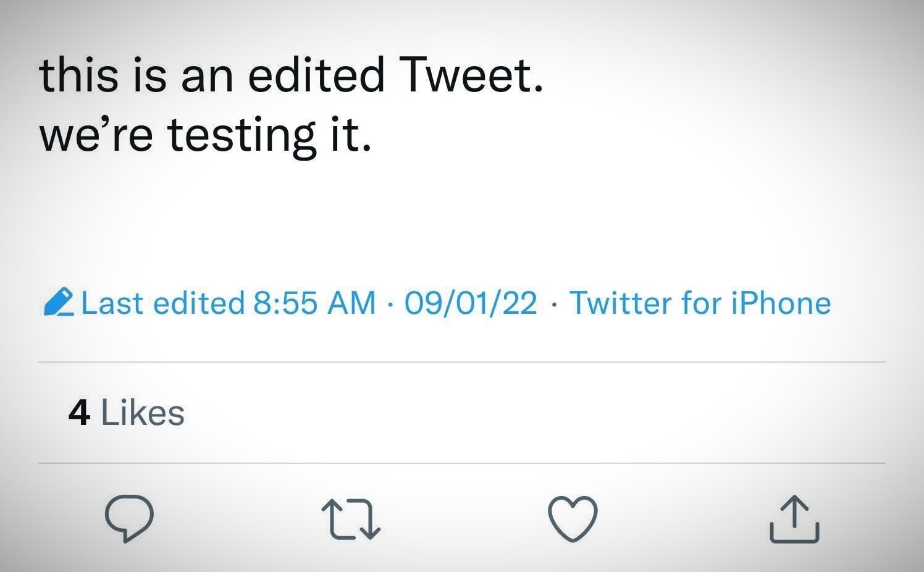The width and height of the screenshot is (924, 572).
Task: Click the 8:55 AM timestamp
Action: click(314, 303)
